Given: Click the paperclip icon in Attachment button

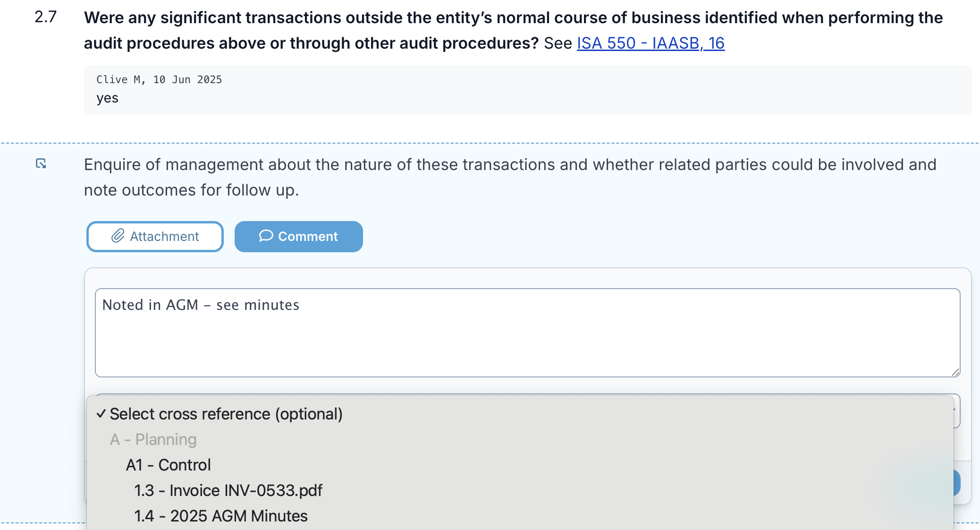Looking at the screenshot, I should tap(118, 236).
